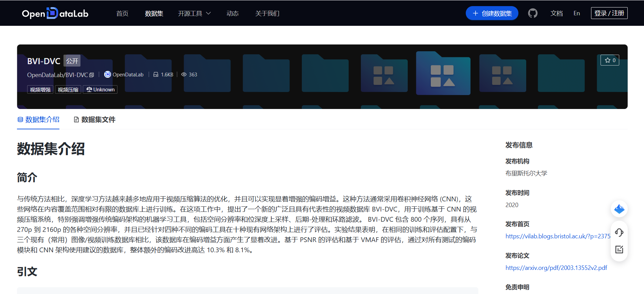Switch language to En
The width and height of the screenshot is (644, 294).
[x=577, y=13]
